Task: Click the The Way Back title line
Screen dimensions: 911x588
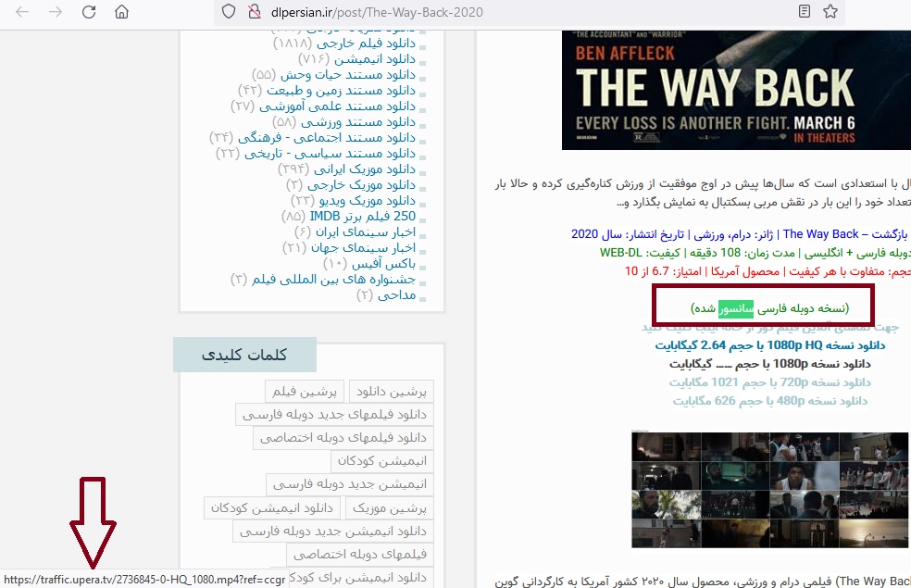Action: (739, 234)
